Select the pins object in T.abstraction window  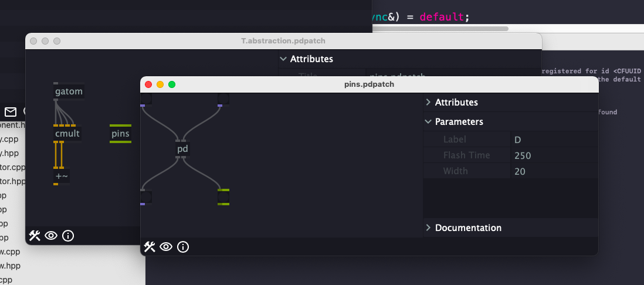120,134
